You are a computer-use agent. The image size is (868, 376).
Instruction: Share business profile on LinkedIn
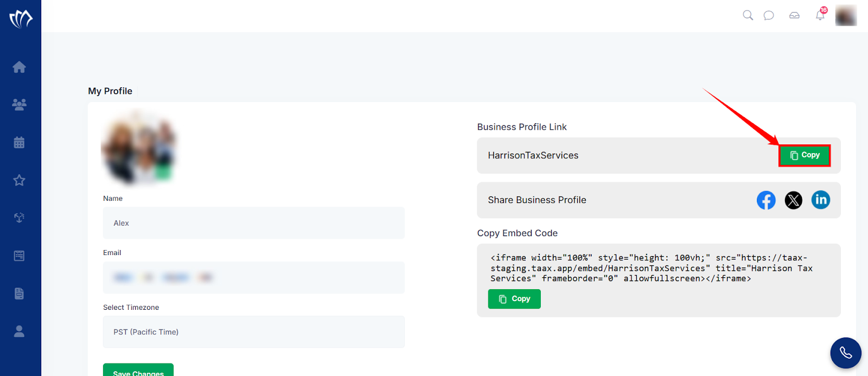coord(821,200)
